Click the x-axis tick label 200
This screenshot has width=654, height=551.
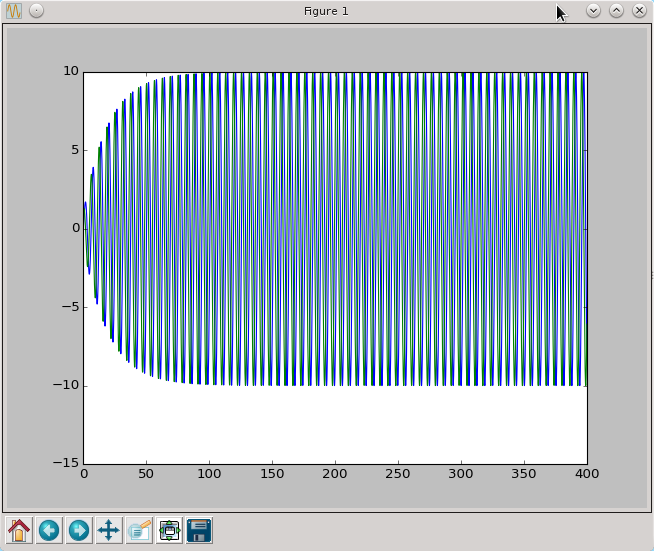pos(335,474)
